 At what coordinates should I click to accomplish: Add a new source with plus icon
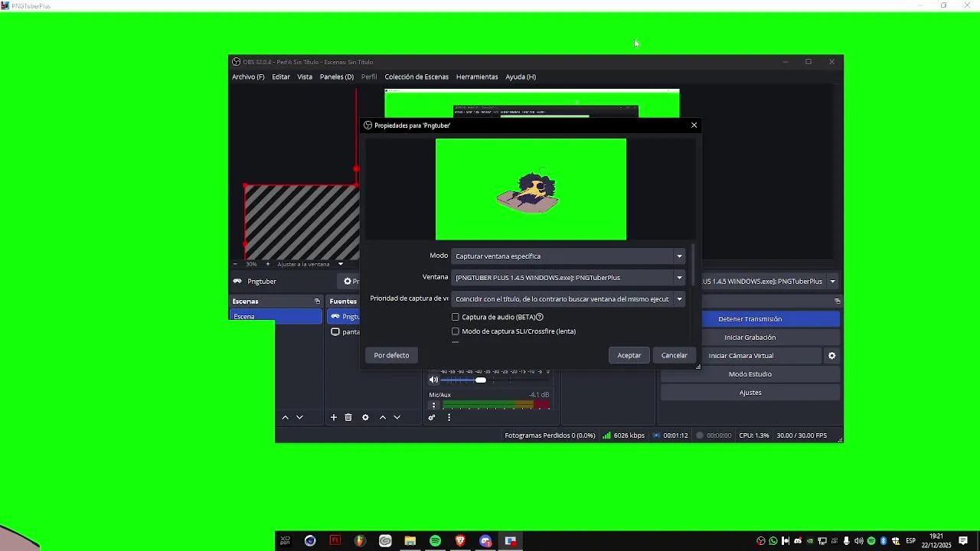[x=334, y=417]
